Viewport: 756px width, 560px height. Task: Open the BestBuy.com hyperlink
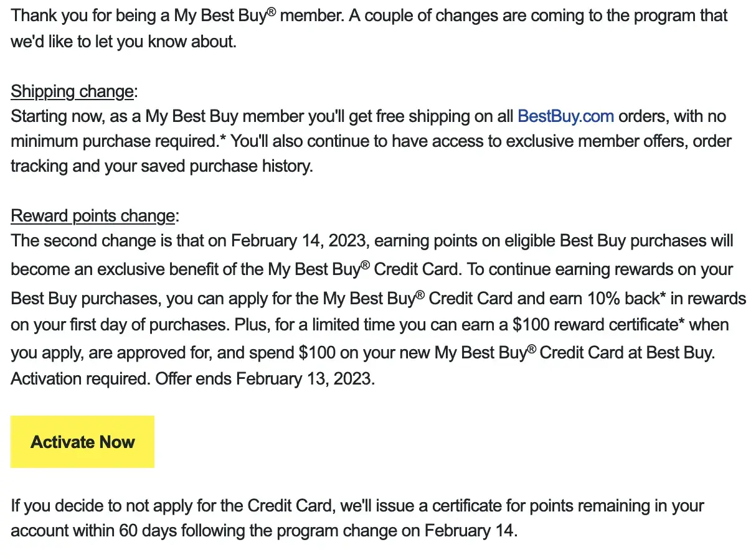pos(565,116)
